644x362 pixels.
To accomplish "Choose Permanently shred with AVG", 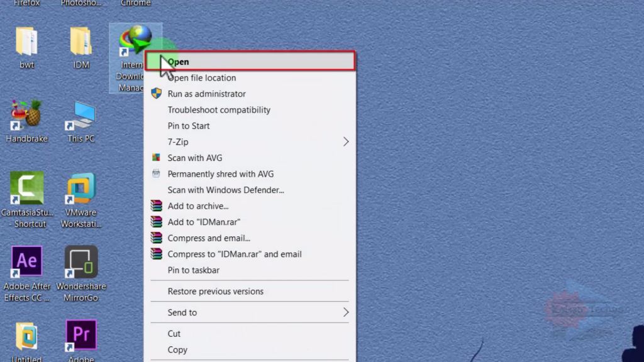I will click(250, 173).
